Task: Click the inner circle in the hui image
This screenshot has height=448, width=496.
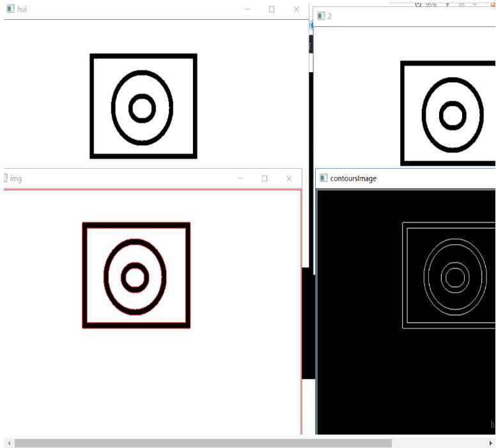Action: (x=142, y=108)
